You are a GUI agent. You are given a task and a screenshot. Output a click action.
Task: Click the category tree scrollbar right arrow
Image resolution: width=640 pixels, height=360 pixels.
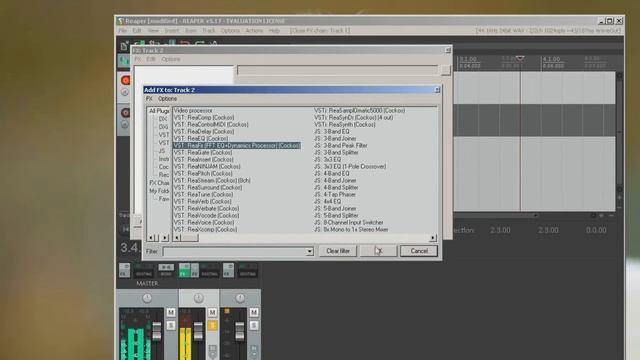click(x=164, y=238)
